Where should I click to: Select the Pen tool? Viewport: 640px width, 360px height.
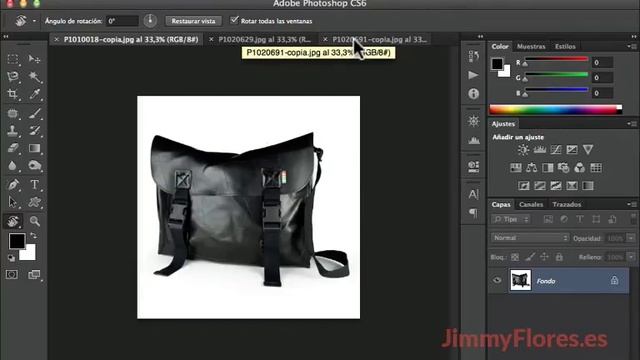[13, 184]
